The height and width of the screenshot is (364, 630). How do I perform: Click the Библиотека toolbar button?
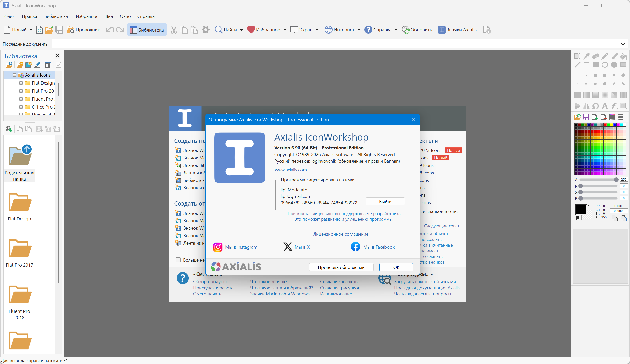click(147, 30)
